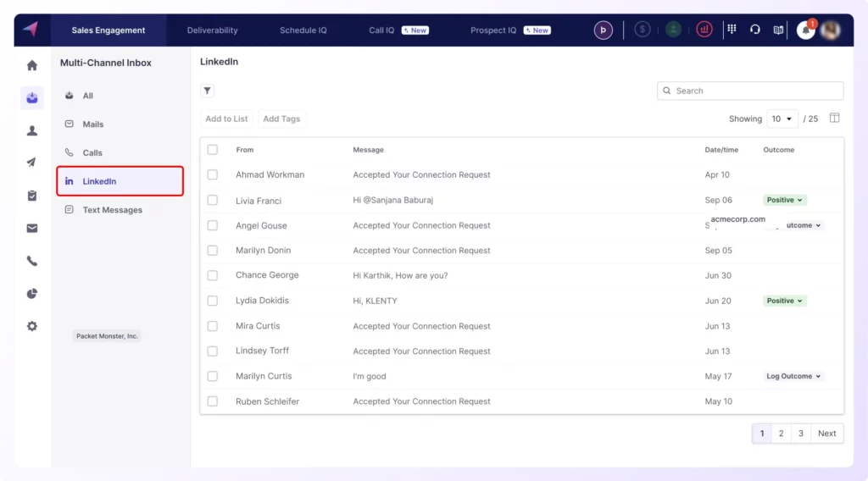Open Log Outcome dropdown for Marilyn Curtis
This screenshot has height=481, width=868.
click(x=793, y=376)
